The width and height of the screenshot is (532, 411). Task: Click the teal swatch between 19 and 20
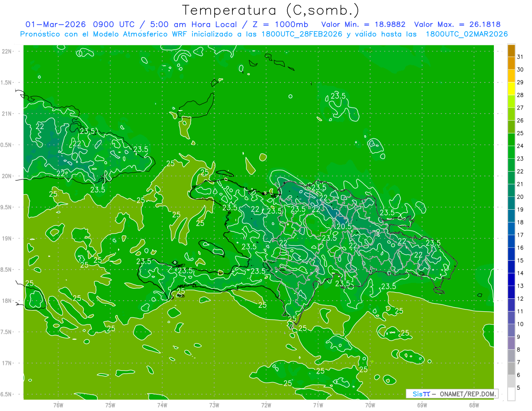tap(511, 204)
